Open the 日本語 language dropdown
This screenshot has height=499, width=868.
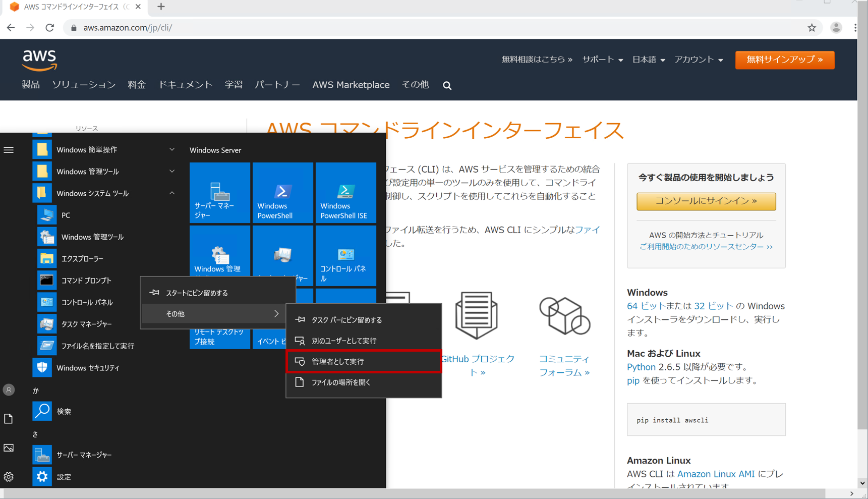tap(648, 60)
